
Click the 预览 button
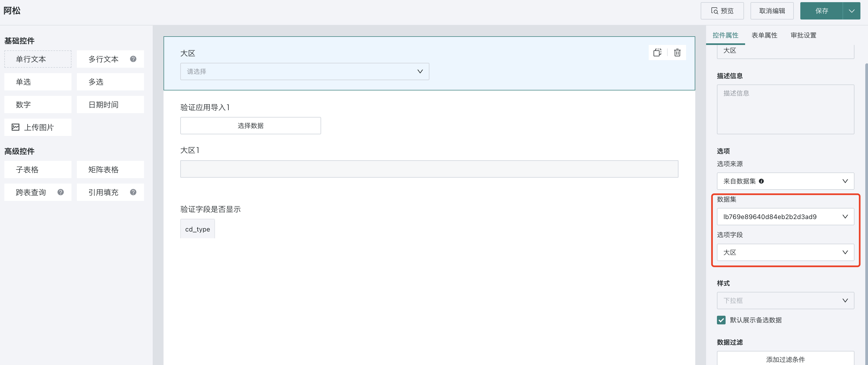(722, 11)
